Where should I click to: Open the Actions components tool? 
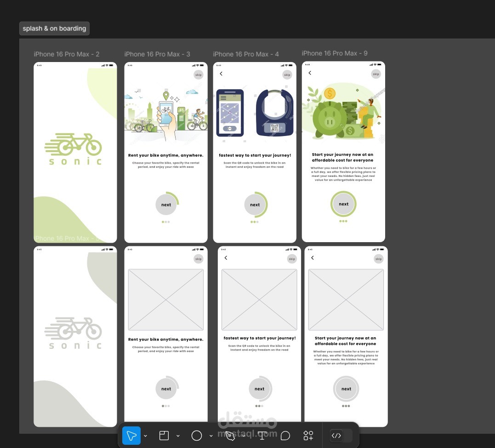[x=308, y=436]
